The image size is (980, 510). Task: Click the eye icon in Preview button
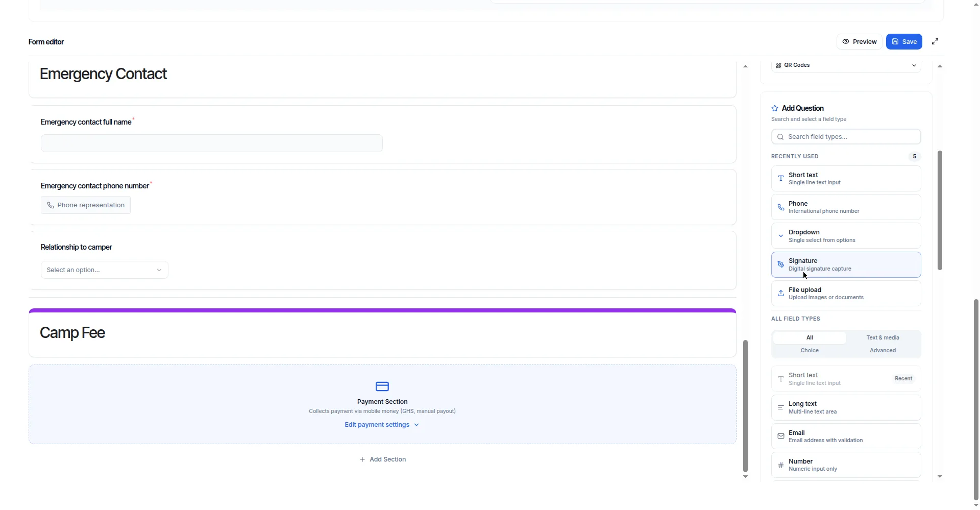pyautogui.click(x=846, y=42)
